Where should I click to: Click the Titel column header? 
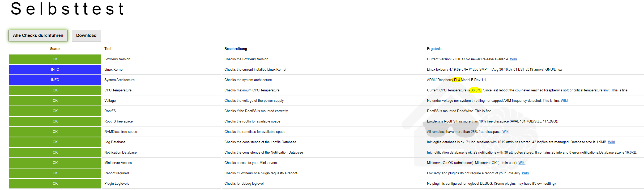click(108, 49)
